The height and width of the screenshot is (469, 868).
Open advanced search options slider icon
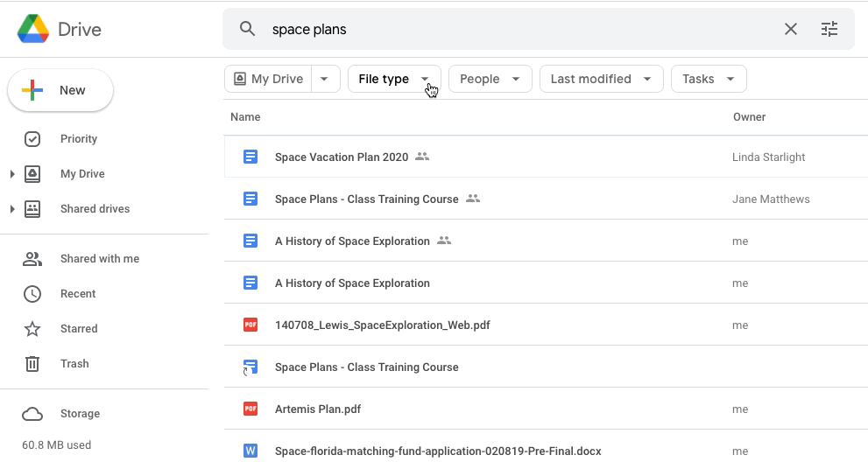pyautogui.click(x=829, y=29)
